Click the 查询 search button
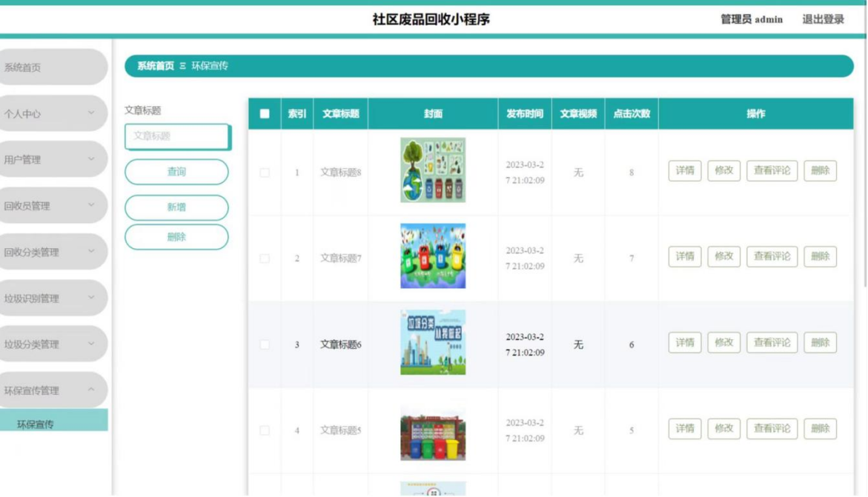This screenshot has width=868, height=497. (x=176, y=172)
